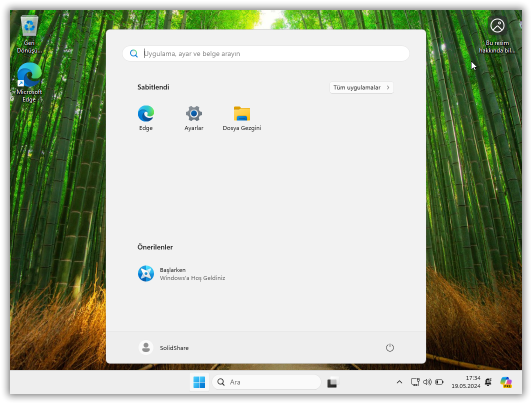Viewport: 532px width, 404px height.
Task: Launch Copilot preview from taskbar
Action: coord(506,382)
